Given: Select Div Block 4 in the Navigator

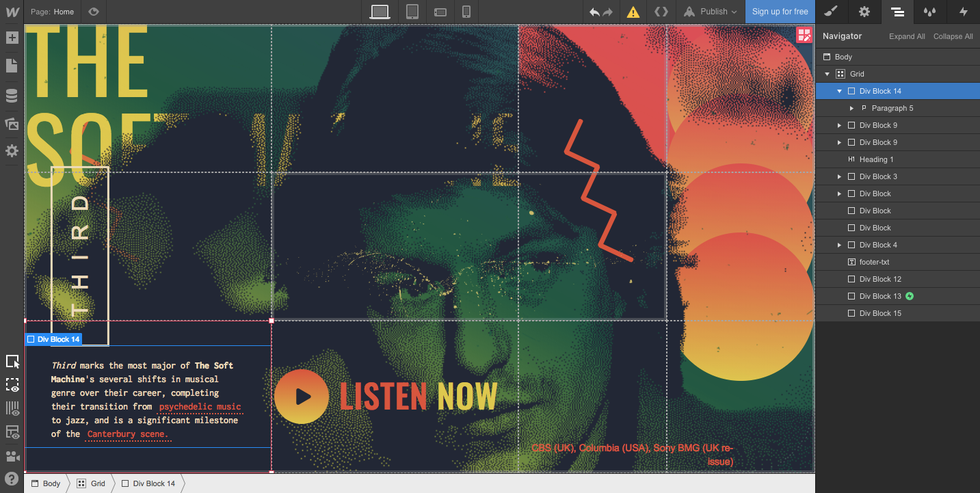Looking at the screenshot, I should coord(897,245).
